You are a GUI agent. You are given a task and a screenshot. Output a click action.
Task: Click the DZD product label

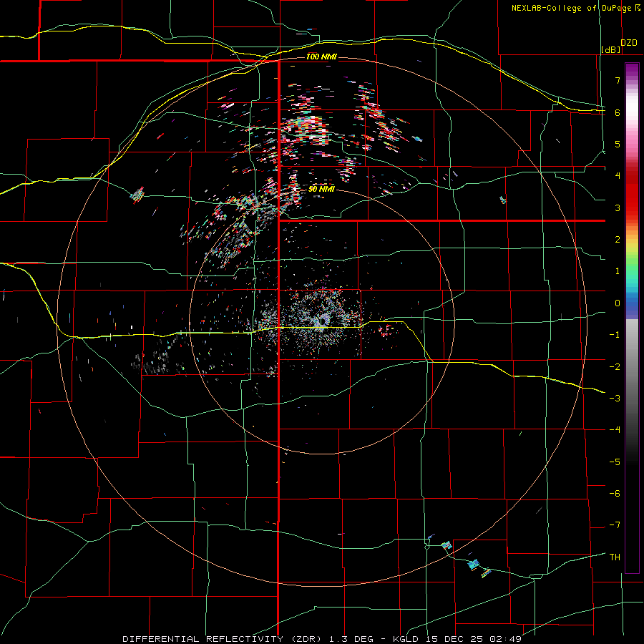(629, 43)
